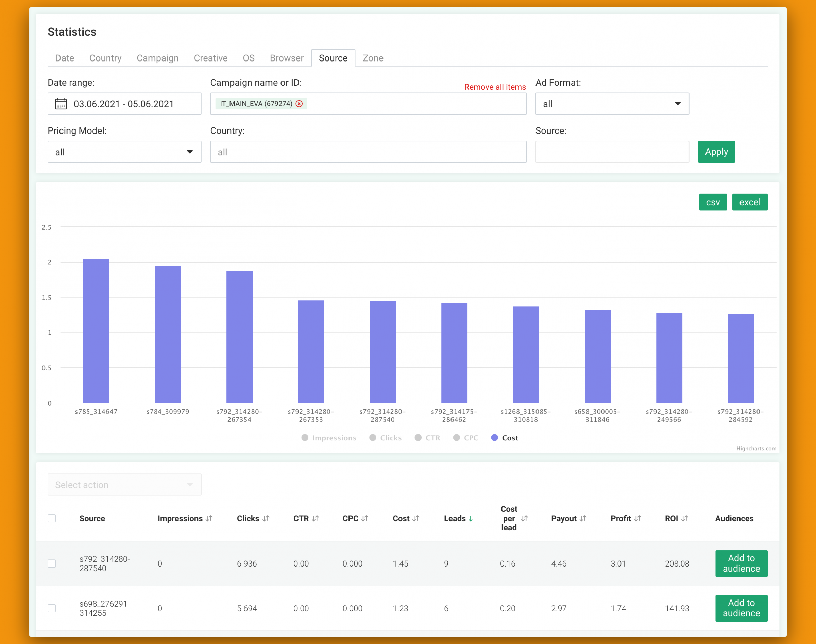
Task: Remove the IT_MAIN_EVA campaign tag
Action: [299, 104]
